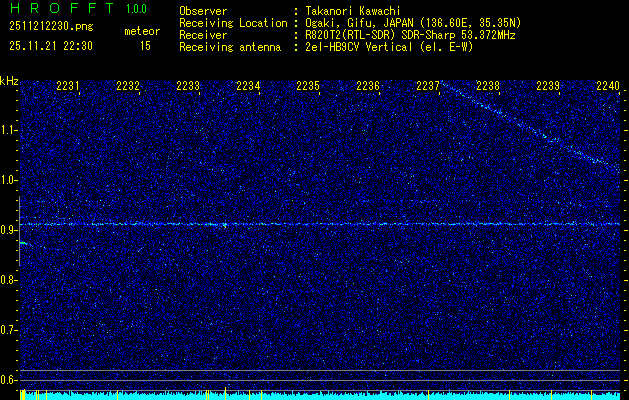629x400 pixels.
Task: Click the 2235 time axis label
Action: point(308,86)
